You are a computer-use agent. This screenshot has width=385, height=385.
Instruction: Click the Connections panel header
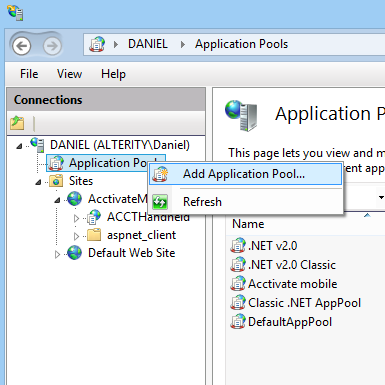(106, 100)
